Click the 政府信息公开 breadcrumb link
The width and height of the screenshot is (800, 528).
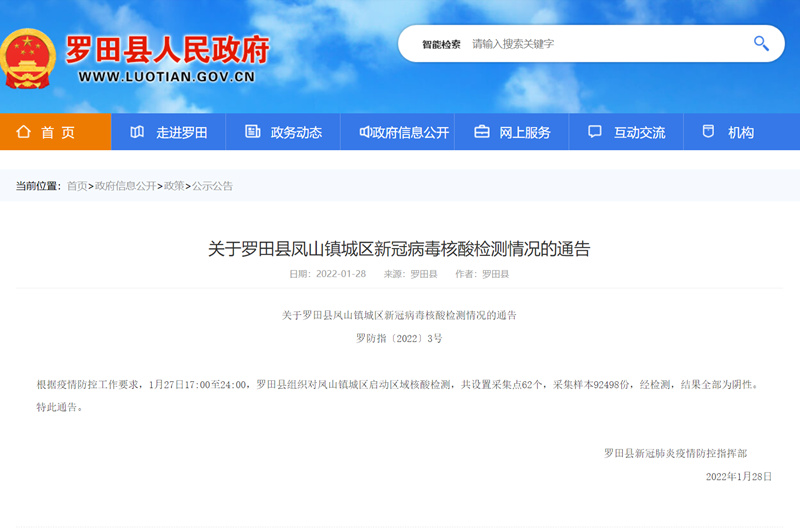pos(125,186)
